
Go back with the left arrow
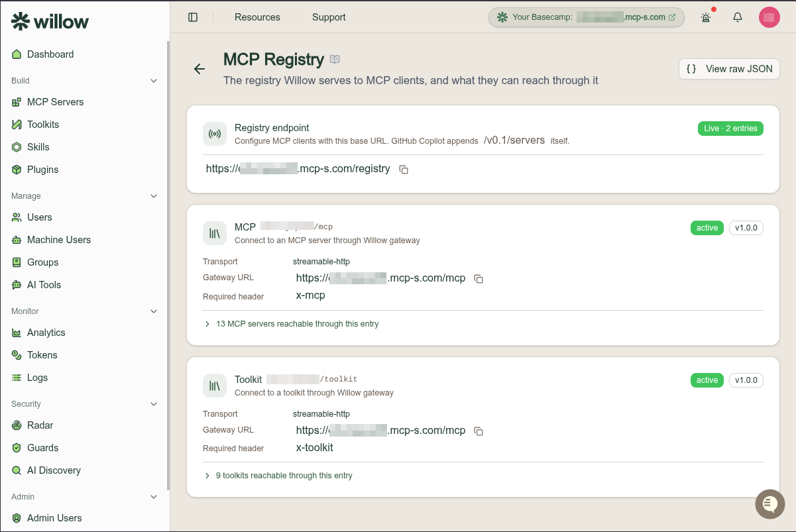pyautogui.click(x=199, y=69)
